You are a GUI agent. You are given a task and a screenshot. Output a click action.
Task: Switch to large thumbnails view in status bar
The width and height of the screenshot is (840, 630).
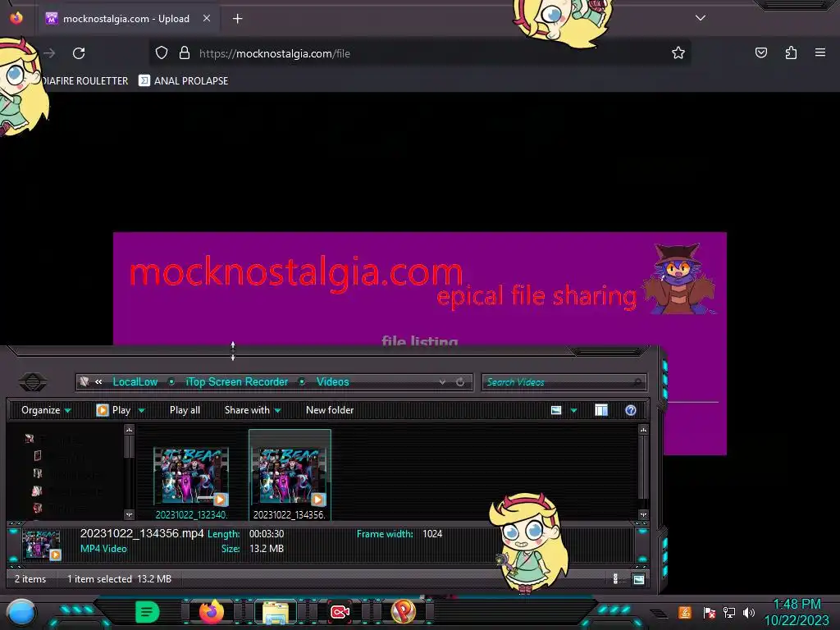[x=638, y=579]
